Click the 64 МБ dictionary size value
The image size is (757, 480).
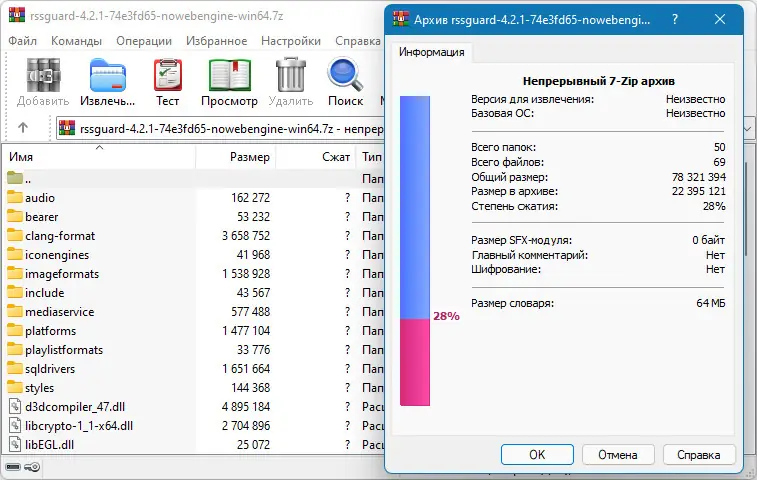click(711, 303)
